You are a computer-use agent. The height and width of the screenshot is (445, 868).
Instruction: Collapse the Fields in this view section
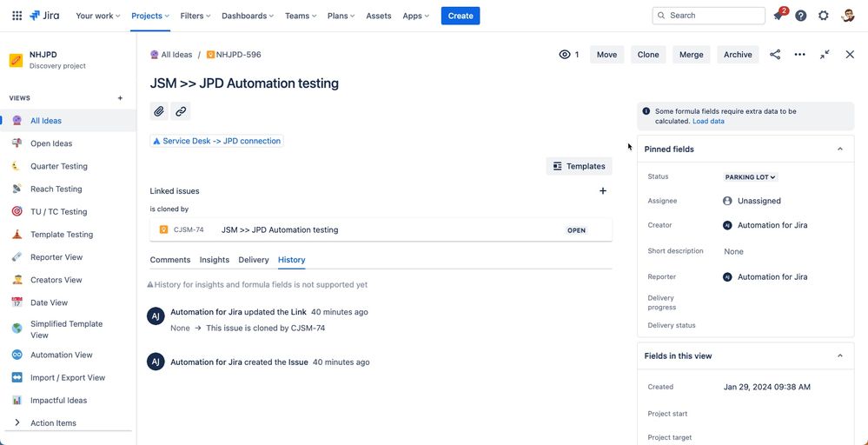840,355
